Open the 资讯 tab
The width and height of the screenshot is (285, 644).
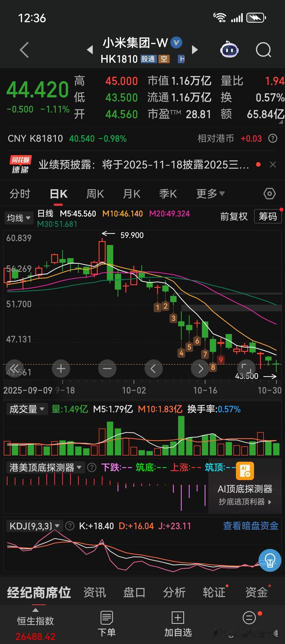[x=95, y=592]
